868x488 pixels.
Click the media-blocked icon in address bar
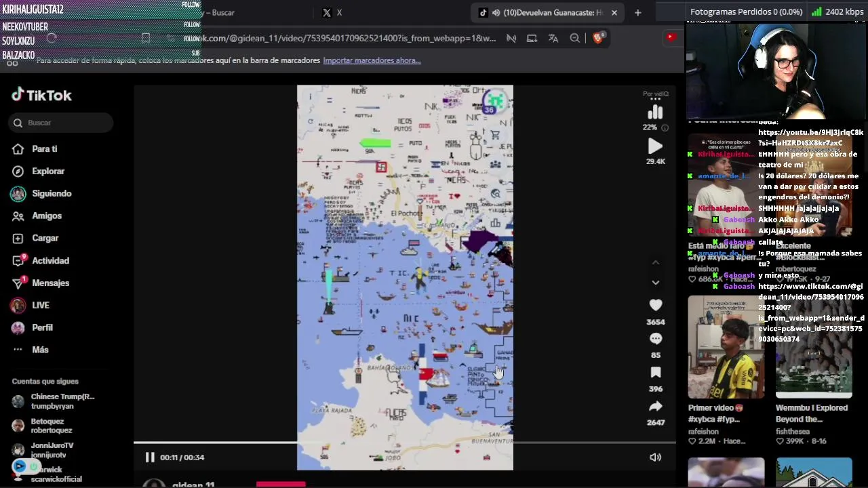click(511, 38)
